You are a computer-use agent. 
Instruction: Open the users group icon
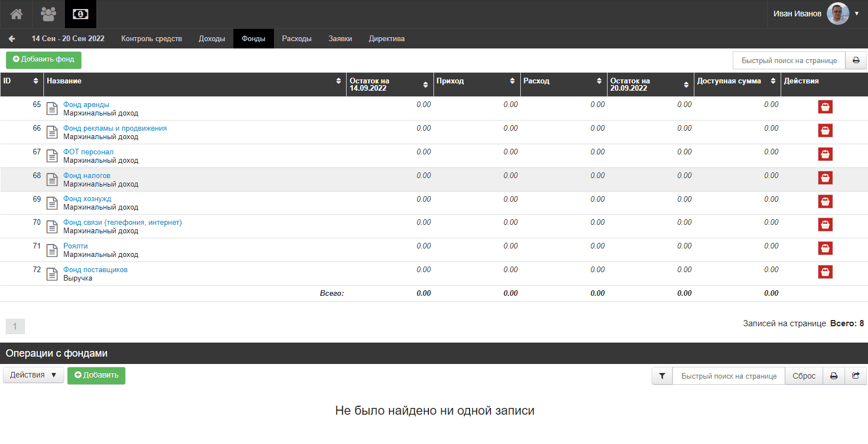coord(48,14)
